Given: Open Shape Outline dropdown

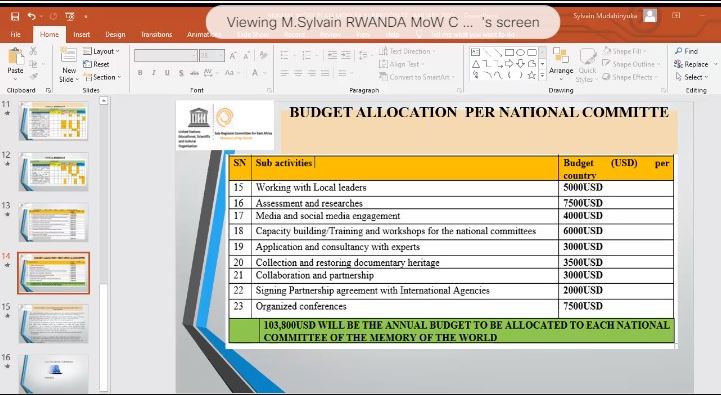Looking at the screenshot, I should [630, 64].
